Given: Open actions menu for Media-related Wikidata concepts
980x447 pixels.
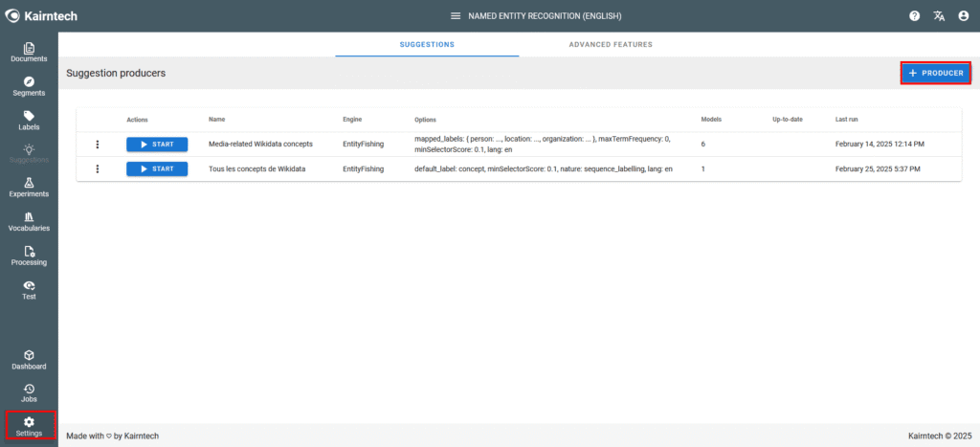Looking at the screenshot, I should point(97,144).
